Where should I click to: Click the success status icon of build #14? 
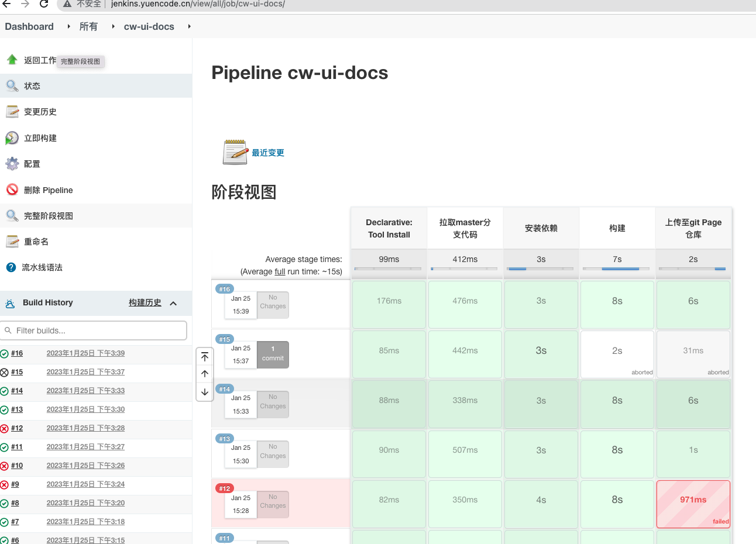point(4,391)
